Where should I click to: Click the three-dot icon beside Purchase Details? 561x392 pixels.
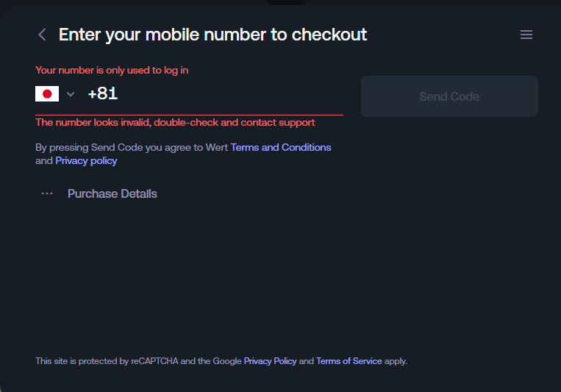point(47,193)
